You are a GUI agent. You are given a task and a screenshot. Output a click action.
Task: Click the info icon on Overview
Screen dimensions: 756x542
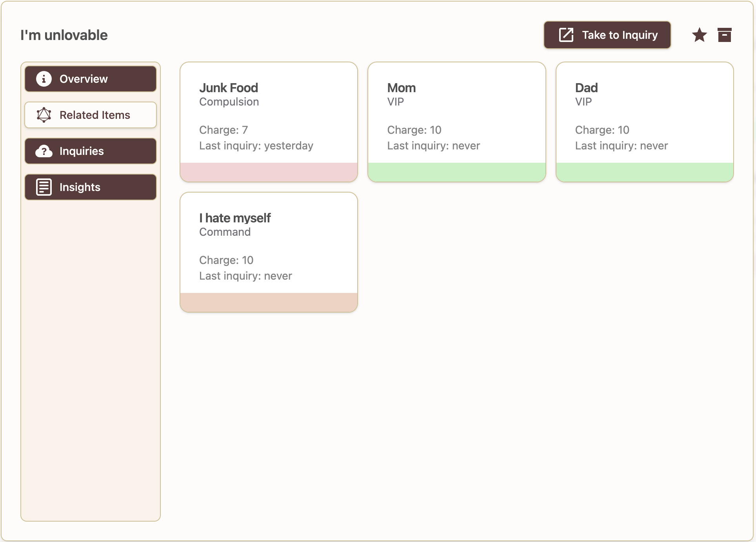click(x=44, y=79)
